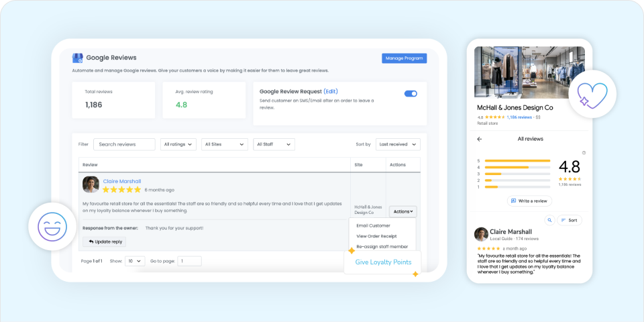Open the All Staff filter dropdown

(274, 144)
